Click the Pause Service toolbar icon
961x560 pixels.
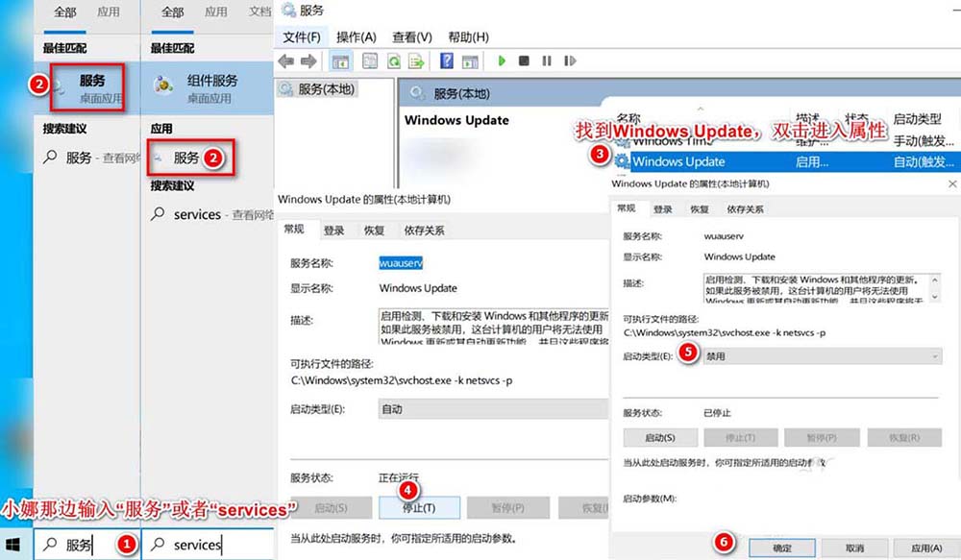point(547,61)
